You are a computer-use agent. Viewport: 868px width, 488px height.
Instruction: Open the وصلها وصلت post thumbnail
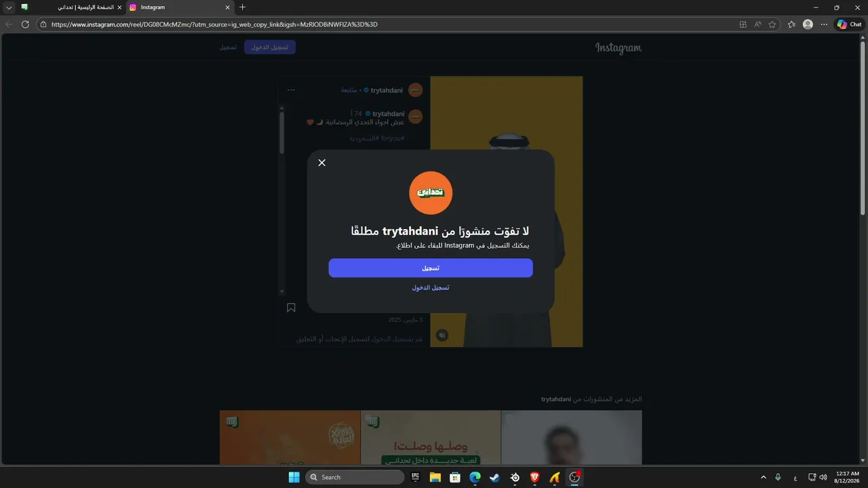[x=431, y=437]
